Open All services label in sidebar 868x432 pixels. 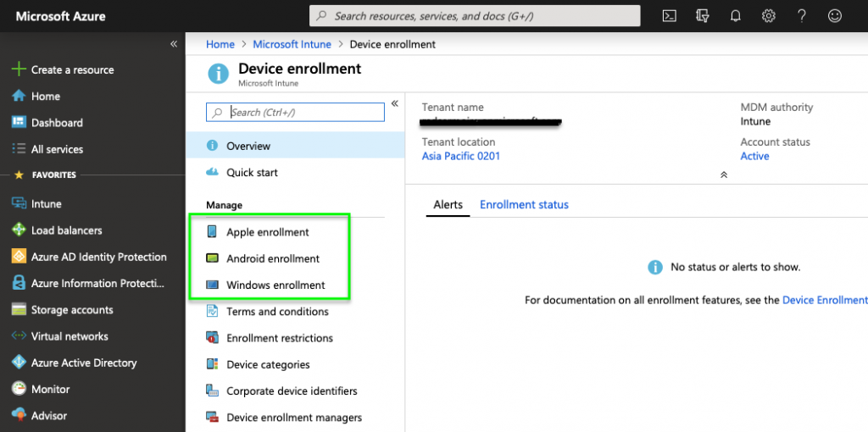coord(57,149)
